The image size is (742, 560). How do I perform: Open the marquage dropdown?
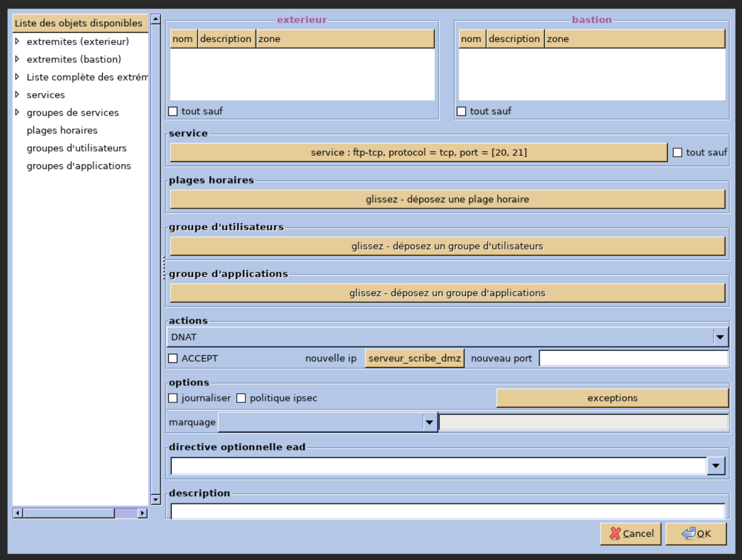[429, 422]
